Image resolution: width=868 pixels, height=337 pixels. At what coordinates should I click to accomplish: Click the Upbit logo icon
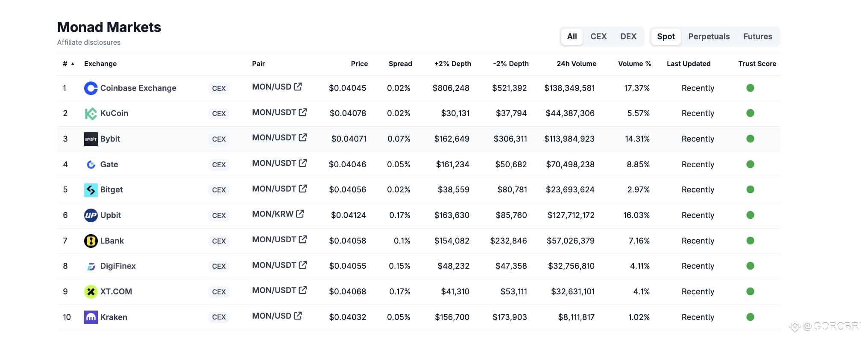point(91,215)
